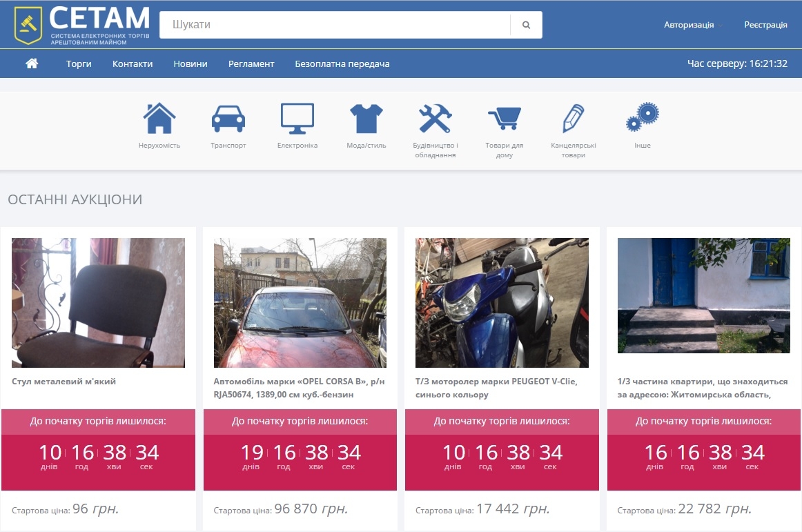Click inside the Шукати search field

pos(335,25)
